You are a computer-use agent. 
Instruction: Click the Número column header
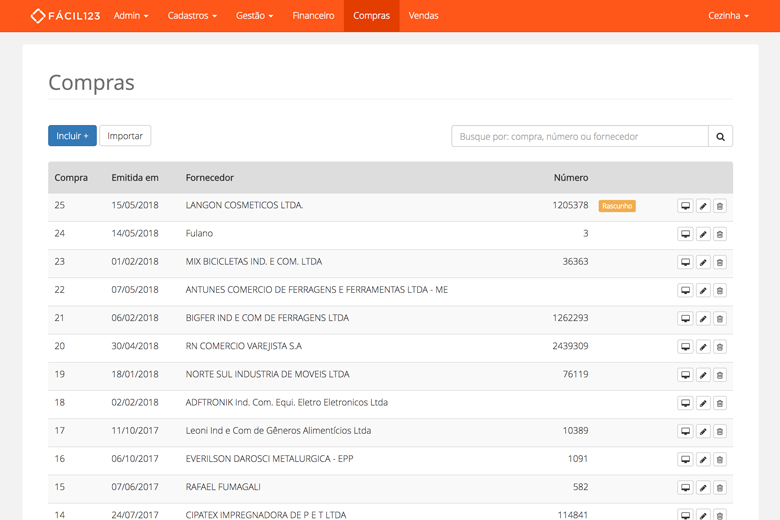coord(571,178)
